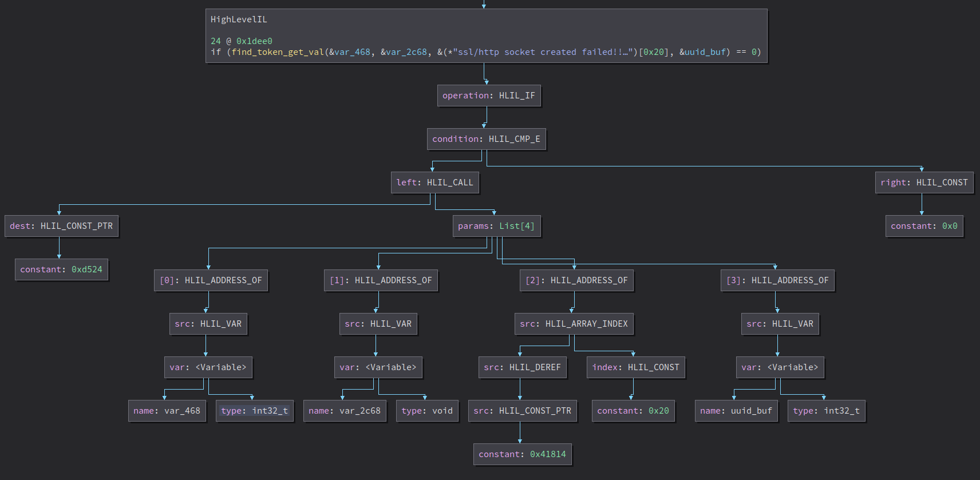
Task: Select the operation: HLIL_IF node
Action: pos(488,96)
